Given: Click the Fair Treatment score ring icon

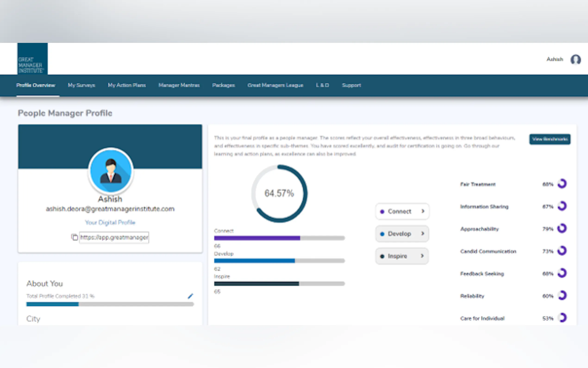Looking at the screenshot, I should (x=562, y=184).
